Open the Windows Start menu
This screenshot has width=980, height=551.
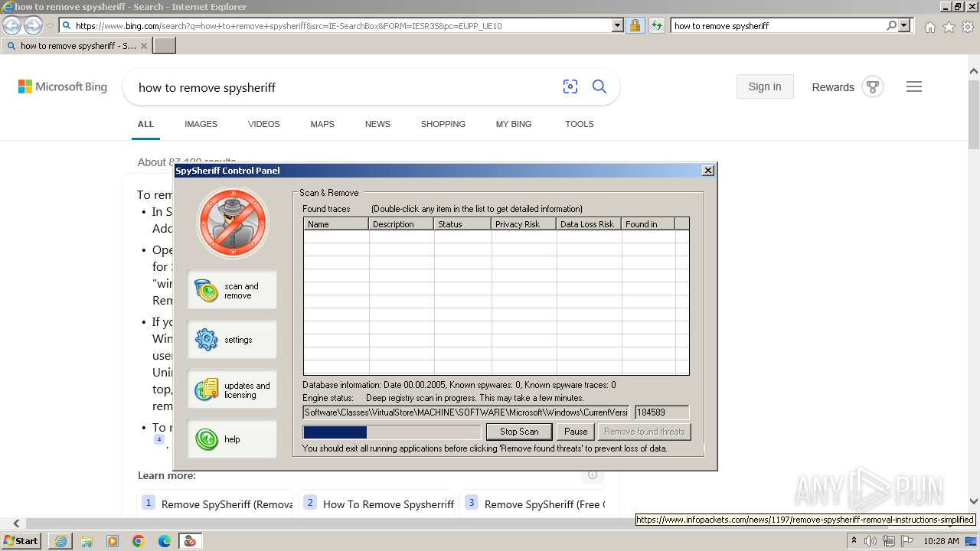click(21, 541)
